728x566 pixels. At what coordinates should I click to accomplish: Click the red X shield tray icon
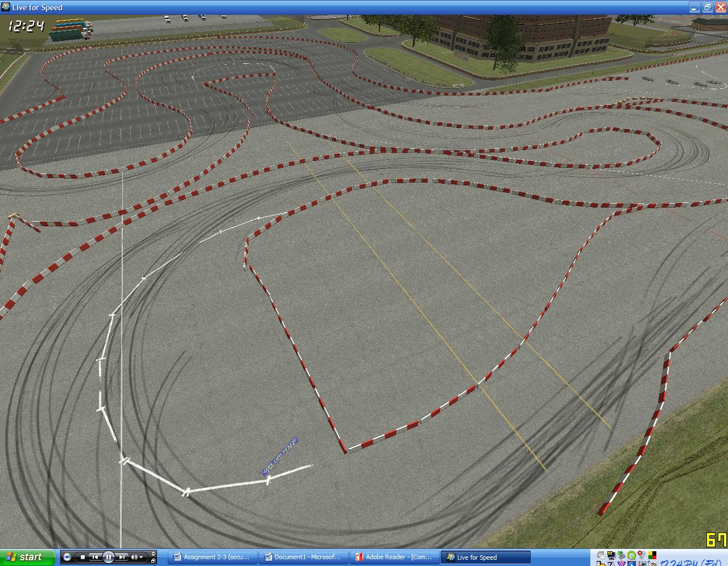click(x=642, y=556)
